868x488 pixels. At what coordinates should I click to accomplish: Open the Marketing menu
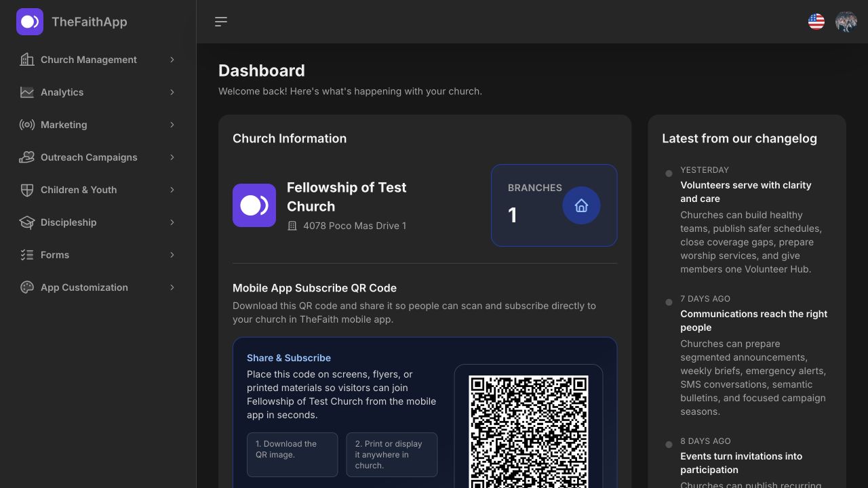pos(98,125)
